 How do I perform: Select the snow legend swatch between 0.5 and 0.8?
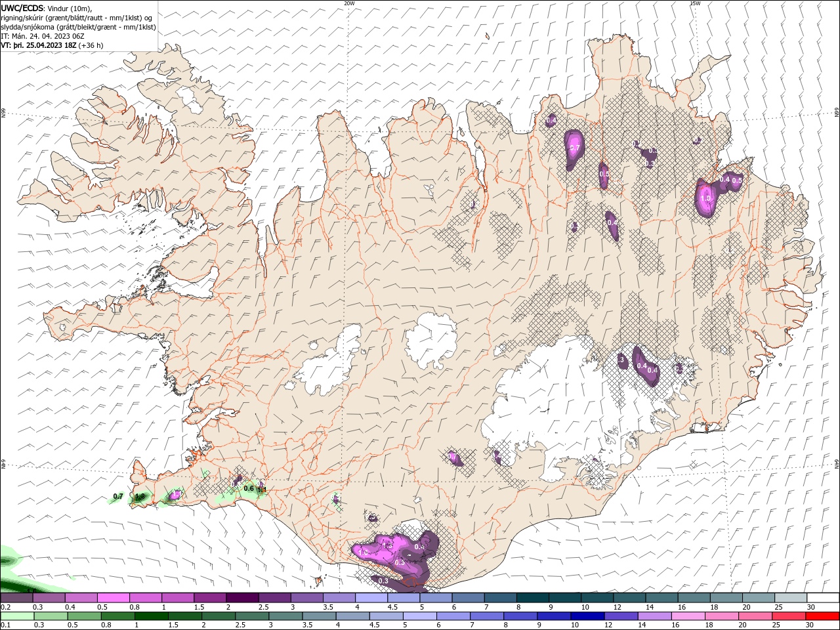(x=114, y=598)
